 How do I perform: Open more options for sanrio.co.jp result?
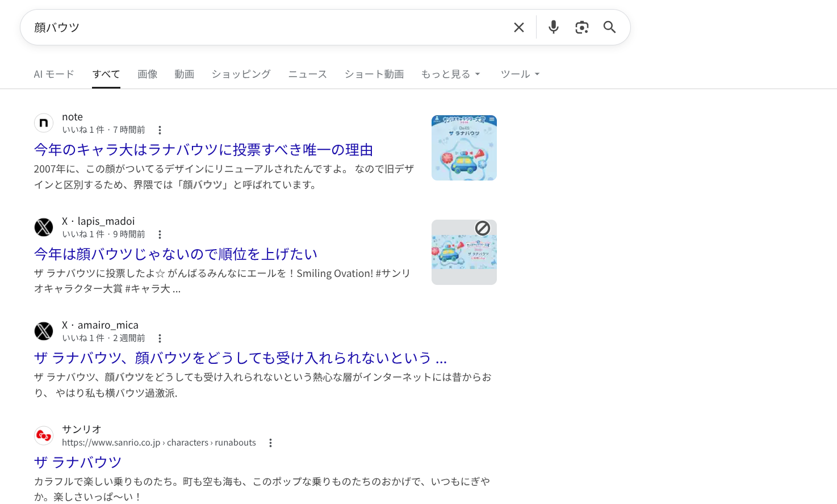click(x=270, y=443)
